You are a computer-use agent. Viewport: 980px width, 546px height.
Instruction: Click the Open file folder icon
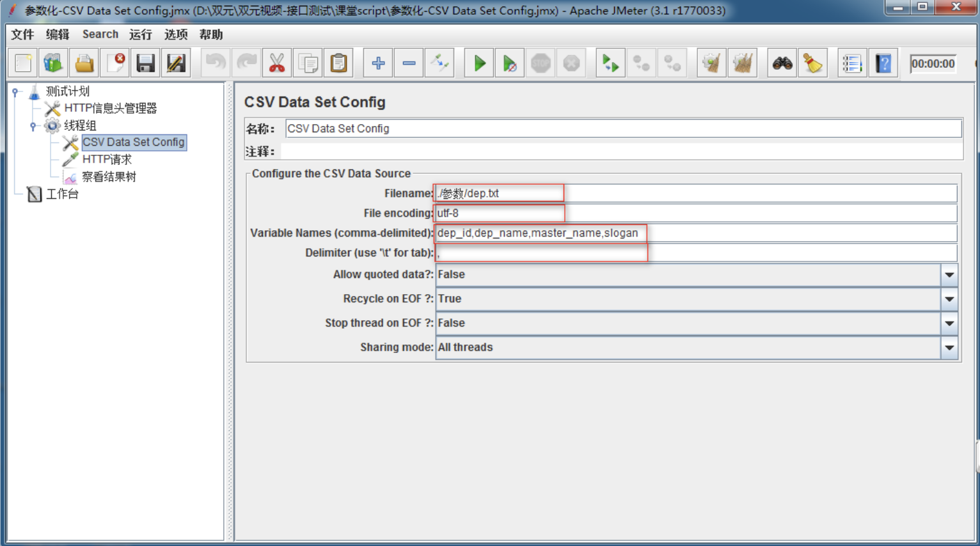[84, 63]
